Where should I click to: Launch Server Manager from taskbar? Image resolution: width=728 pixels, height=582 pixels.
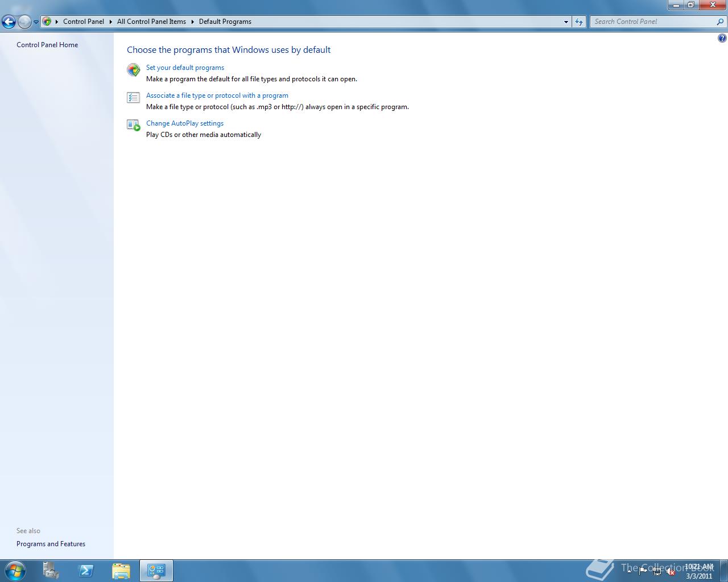tap(51, 571)
